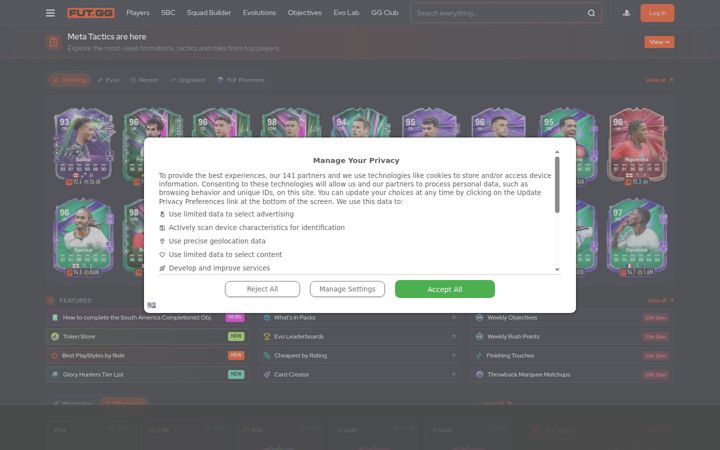The width and height of the screenshot is (720, 450).
Task: Click View all link above player cards
Action: tap(659, 80)
